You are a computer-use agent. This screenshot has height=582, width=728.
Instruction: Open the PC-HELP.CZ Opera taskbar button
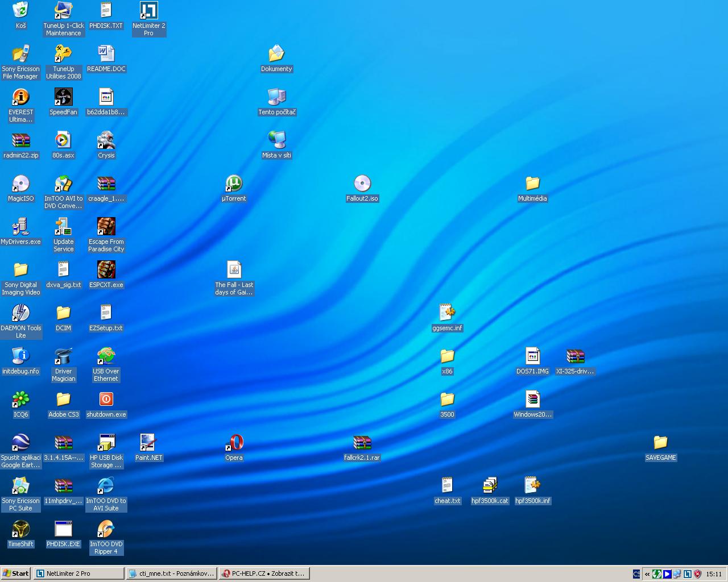(264, 573)
